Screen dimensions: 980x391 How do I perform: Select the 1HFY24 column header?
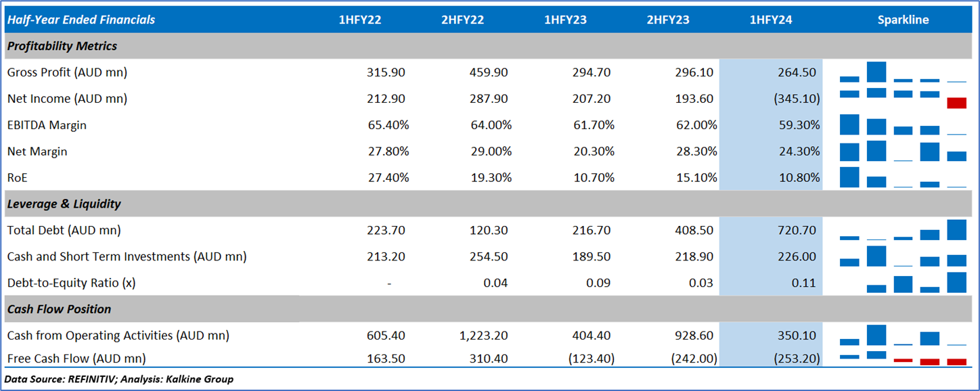771,20
